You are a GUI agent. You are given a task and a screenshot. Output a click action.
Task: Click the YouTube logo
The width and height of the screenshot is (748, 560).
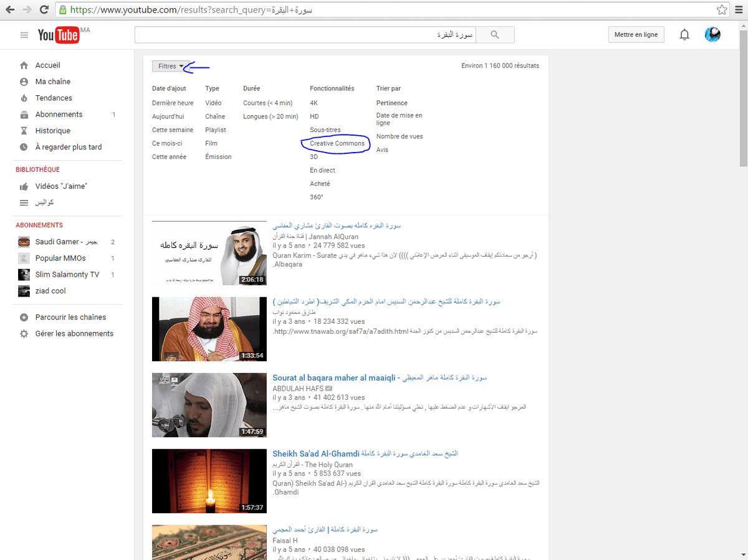pyautogui.click(x=59, y=36)
